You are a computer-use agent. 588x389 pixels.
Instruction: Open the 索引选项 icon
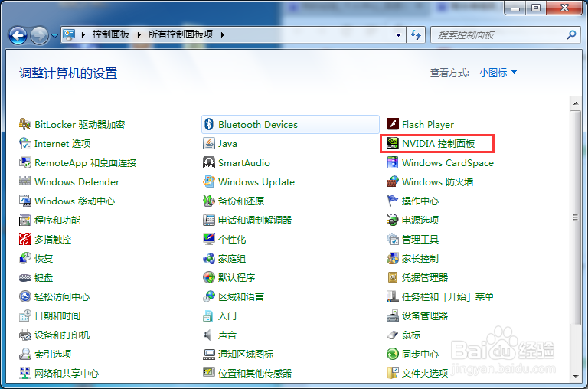point(24,354)
